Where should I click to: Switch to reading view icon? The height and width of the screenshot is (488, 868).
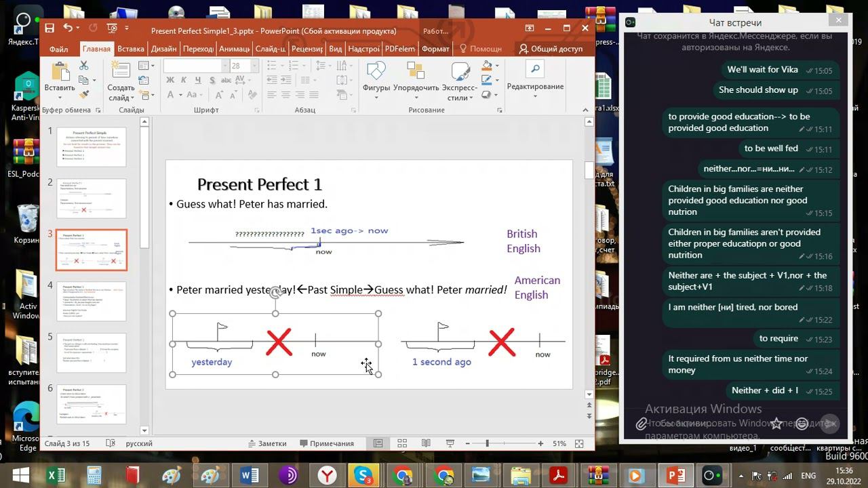click(426, 443)
